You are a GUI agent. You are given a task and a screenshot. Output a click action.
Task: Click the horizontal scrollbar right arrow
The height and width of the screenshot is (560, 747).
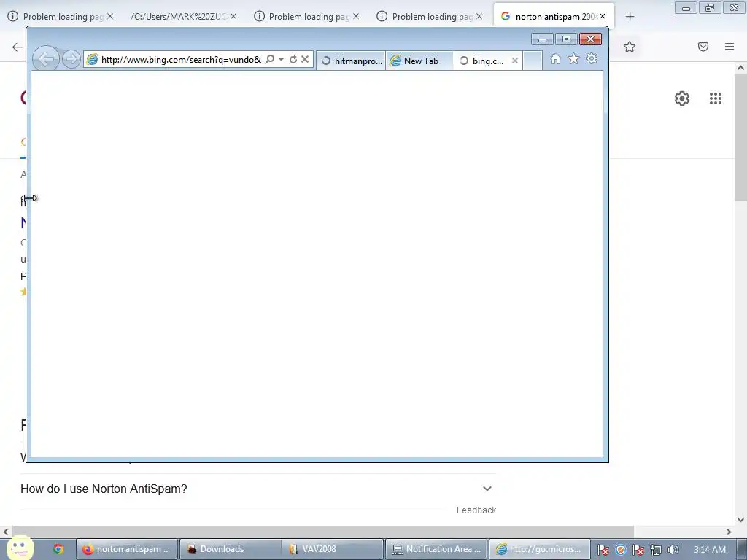729,532
